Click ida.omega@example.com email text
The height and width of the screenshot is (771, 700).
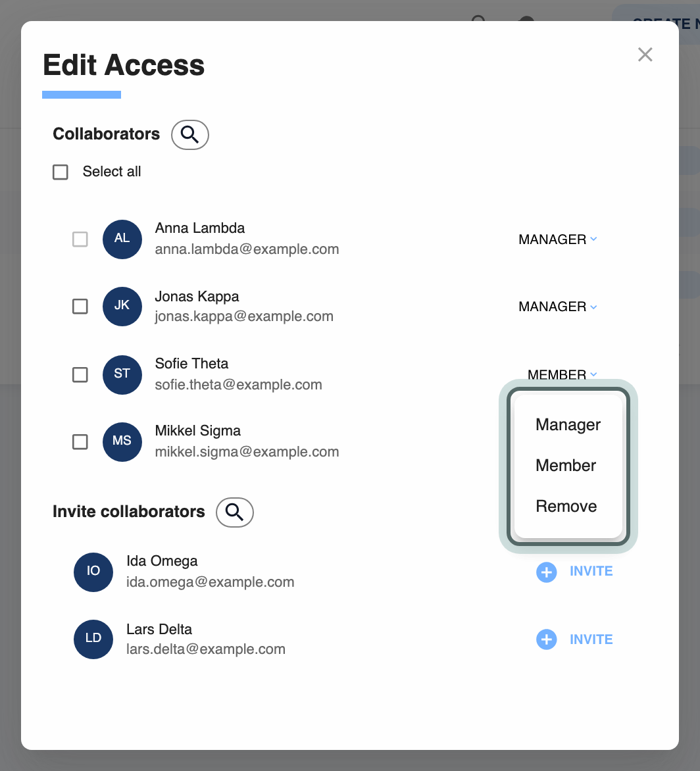coord(211,582)
